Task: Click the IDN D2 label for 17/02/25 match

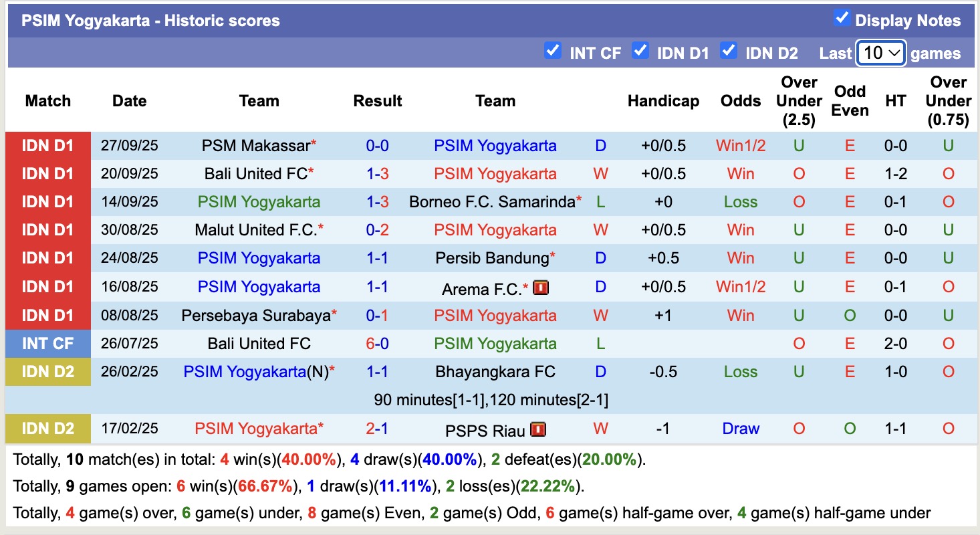Action: [x=47, y=429]
